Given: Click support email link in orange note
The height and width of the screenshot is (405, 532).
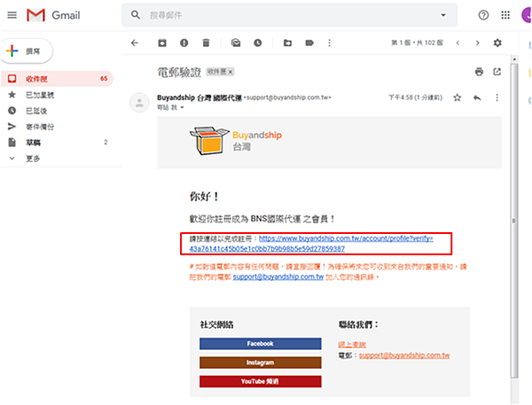Looking at the screenshot, I should (278, 276).
